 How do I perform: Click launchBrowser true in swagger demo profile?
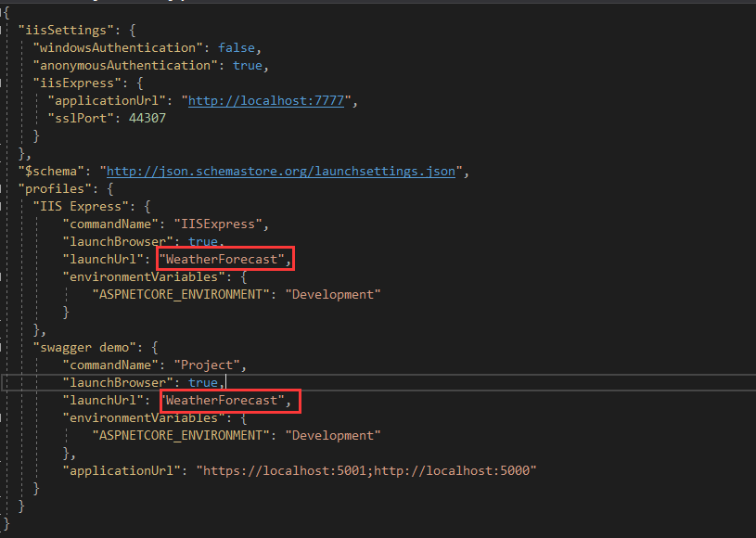(202, 382)
